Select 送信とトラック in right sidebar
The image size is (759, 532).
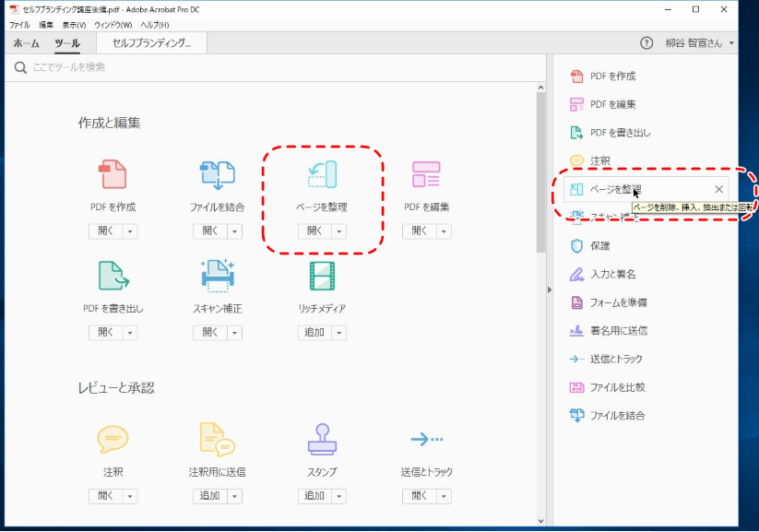pyautogui.click(x=606, y=359)
